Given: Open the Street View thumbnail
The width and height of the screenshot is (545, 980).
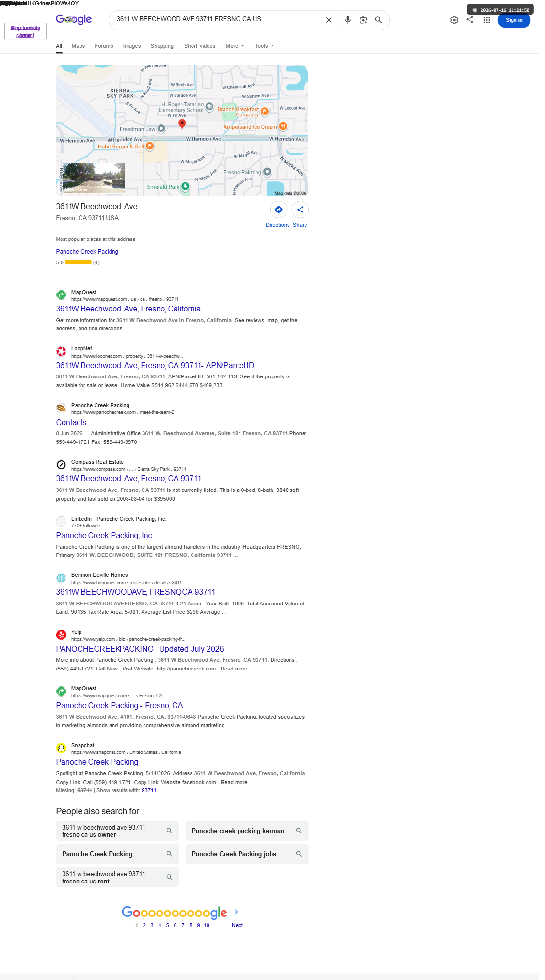Looking at the screenshot, I should tap(94, 178).
